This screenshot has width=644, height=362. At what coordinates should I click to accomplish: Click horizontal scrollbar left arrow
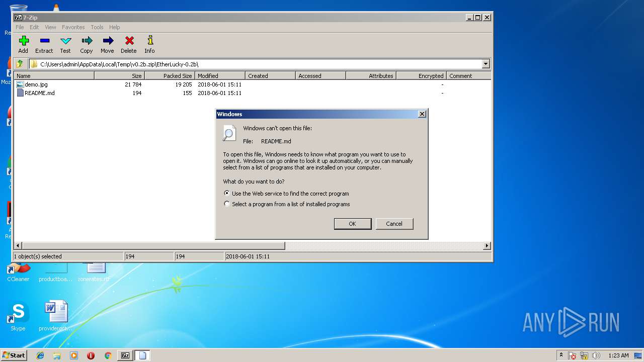click(18, 246)
